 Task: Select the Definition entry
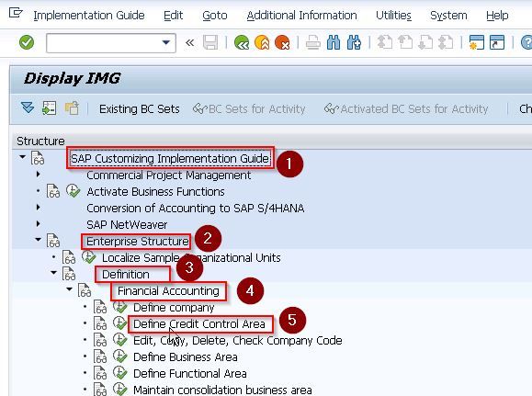coord(126,274)
